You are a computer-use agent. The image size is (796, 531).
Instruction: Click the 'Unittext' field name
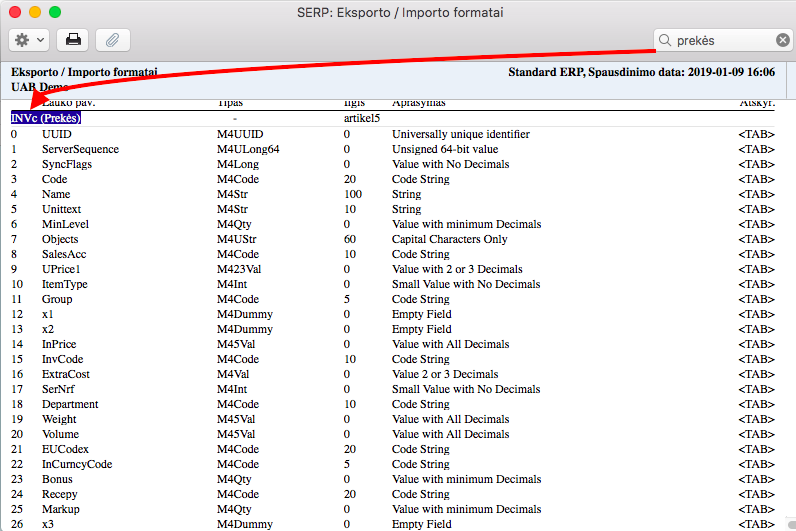(61, 209)
